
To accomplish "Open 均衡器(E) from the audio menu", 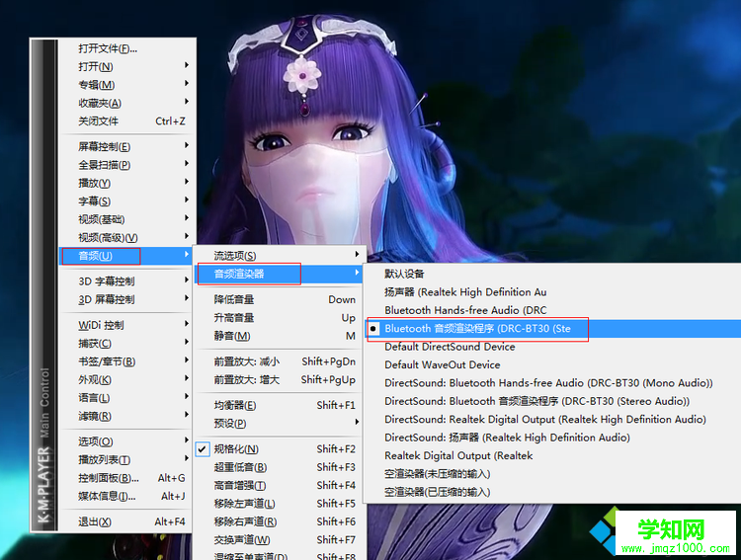I will (279, 405).
